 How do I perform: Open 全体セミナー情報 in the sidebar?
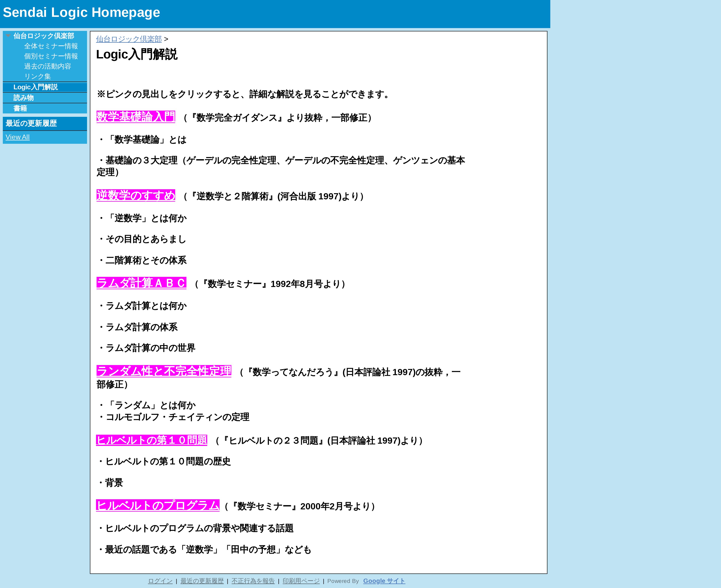click(51, 46)
